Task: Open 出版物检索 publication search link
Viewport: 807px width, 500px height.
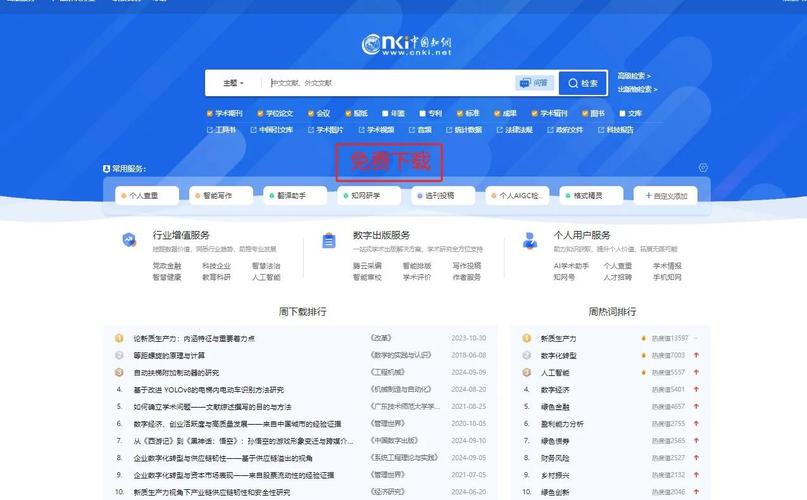Action: coord(637,89)
